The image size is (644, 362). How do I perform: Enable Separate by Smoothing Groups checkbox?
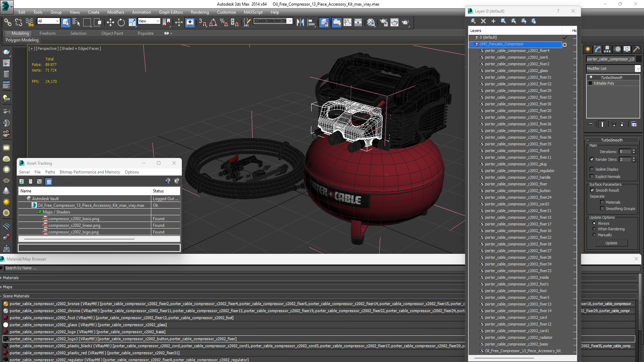click(602, 209)
